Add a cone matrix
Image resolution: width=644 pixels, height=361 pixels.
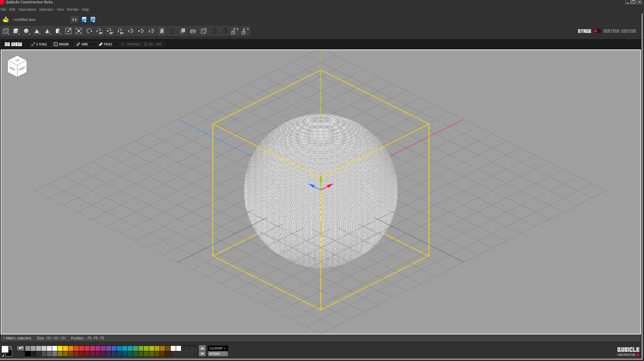click(x=47, y=31)
